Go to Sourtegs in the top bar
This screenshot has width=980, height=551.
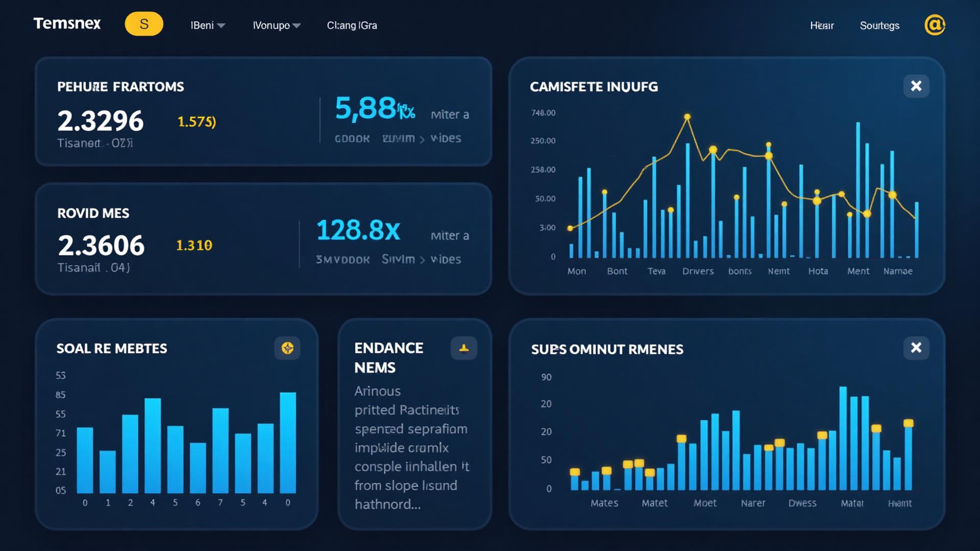tap(879, 26)
